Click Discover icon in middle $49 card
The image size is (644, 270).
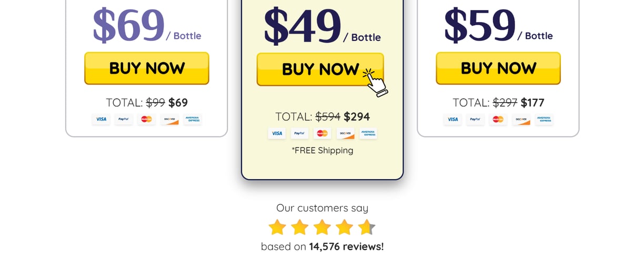pyautogui.click(x=345, y=133)
